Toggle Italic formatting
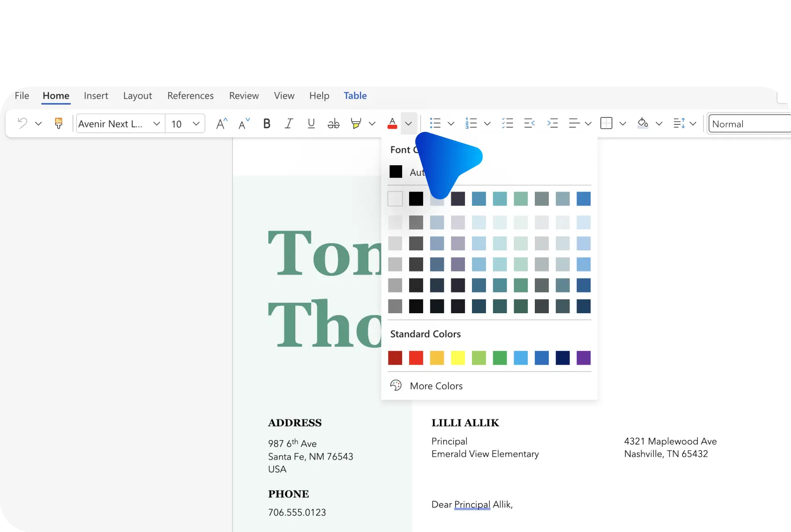The width and height of the screenshot is (791, 532). click(x=289, y=123)
